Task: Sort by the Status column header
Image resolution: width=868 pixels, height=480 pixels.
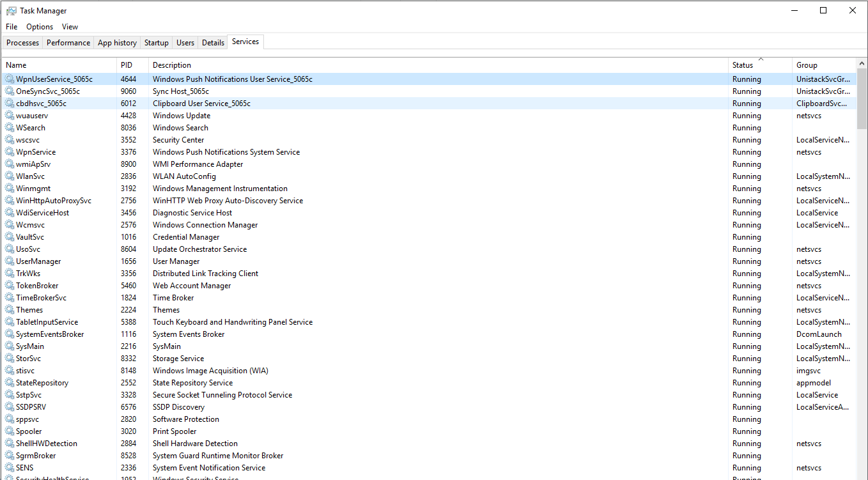Action: [x=761, y=65]
